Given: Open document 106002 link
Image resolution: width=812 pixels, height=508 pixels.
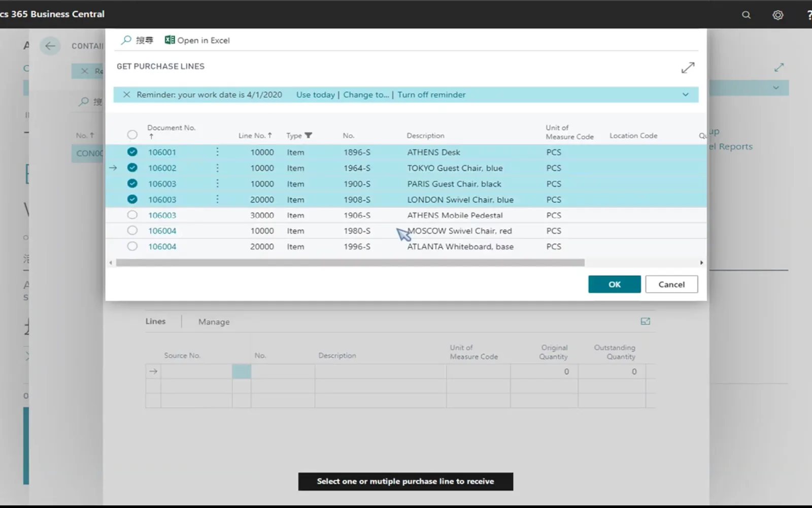Looking at the screenshot, I should [162, 168].
